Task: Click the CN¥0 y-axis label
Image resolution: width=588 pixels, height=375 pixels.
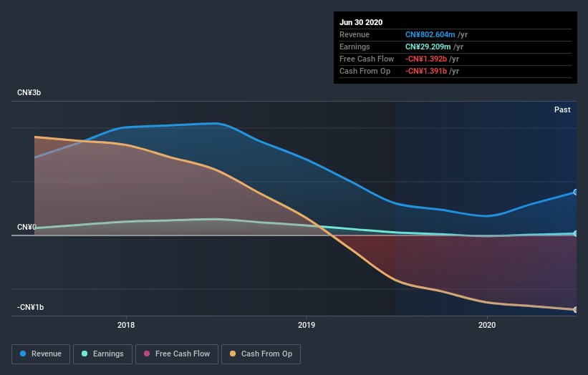Action: pyautogui.click(x=26, y=227)
